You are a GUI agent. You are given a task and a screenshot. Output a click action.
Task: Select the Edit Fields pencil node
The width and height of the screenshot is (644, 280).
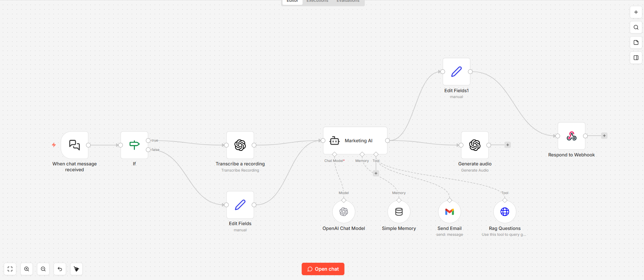pos(240,205)
